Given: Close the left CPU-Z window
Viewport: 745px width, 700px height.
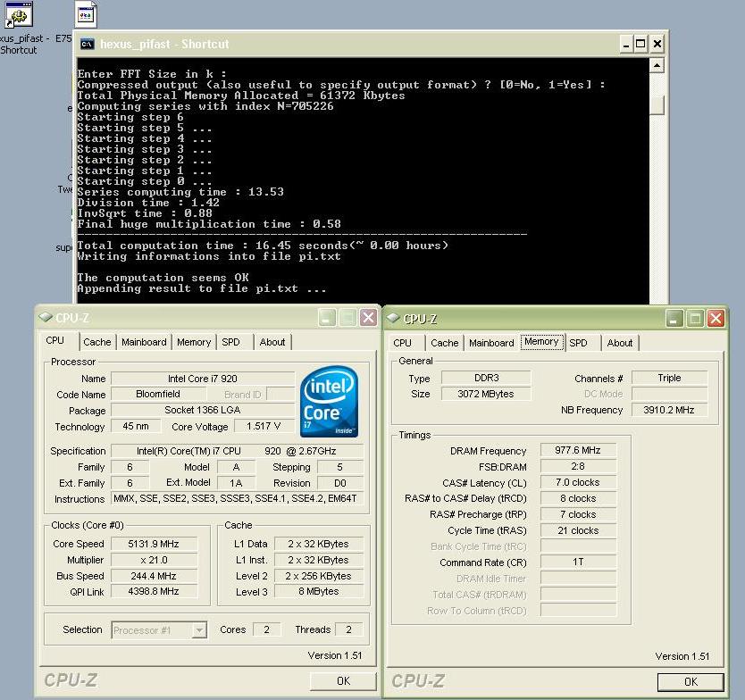Looking at the screenshot, I should click(x=368, y=318).
